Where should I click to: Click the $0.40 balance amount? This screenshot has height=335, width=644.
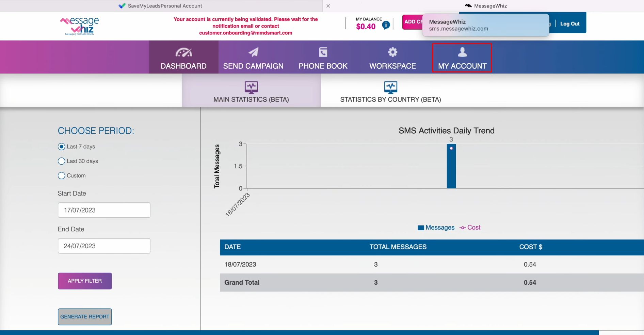click(366, 27)
